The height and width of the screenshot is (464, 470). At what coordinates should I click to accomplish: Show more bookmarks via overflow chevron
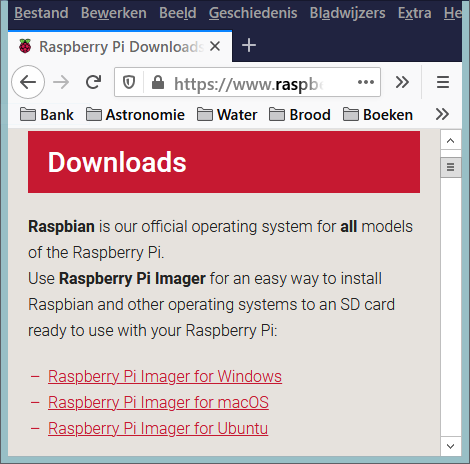coord(442,114)
